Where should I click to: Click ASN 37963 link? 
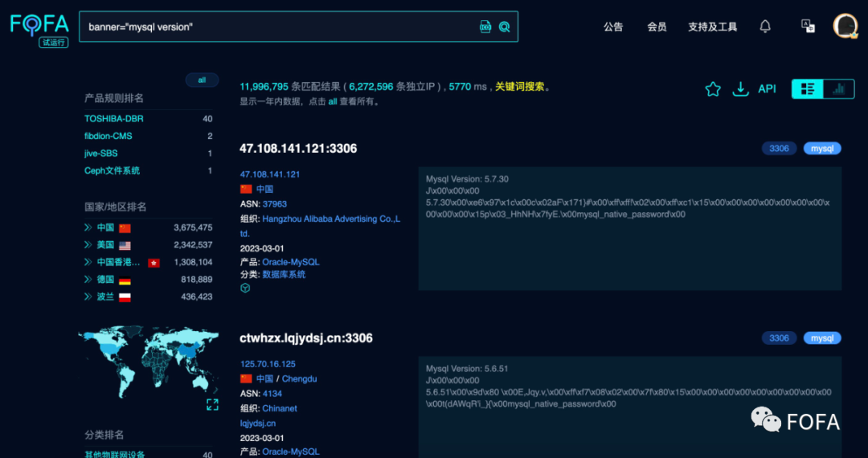[x=275, y=204]
